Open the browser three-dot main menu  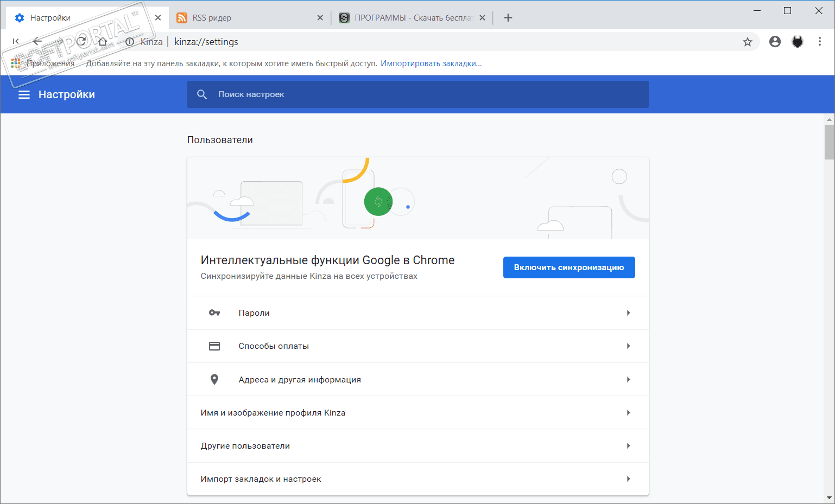(x=820, y=42)
